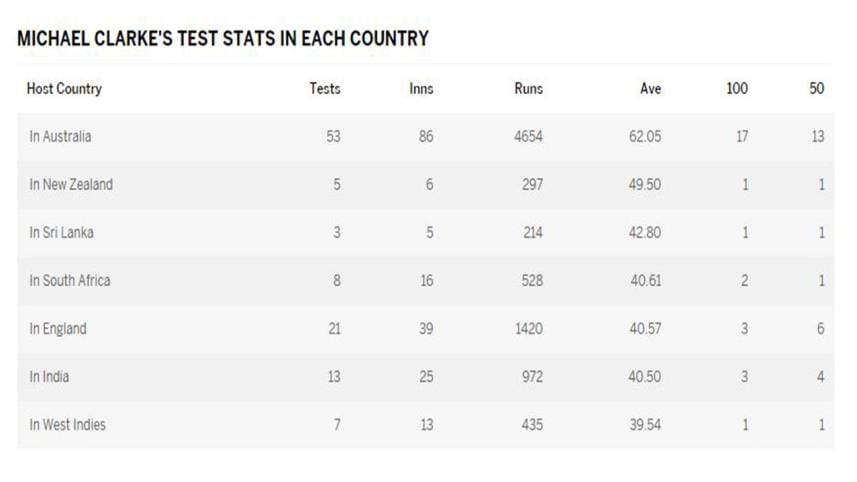Click the In South Africa row label
This screenshot has height=482, width=857.
click(x=70, y=281)
